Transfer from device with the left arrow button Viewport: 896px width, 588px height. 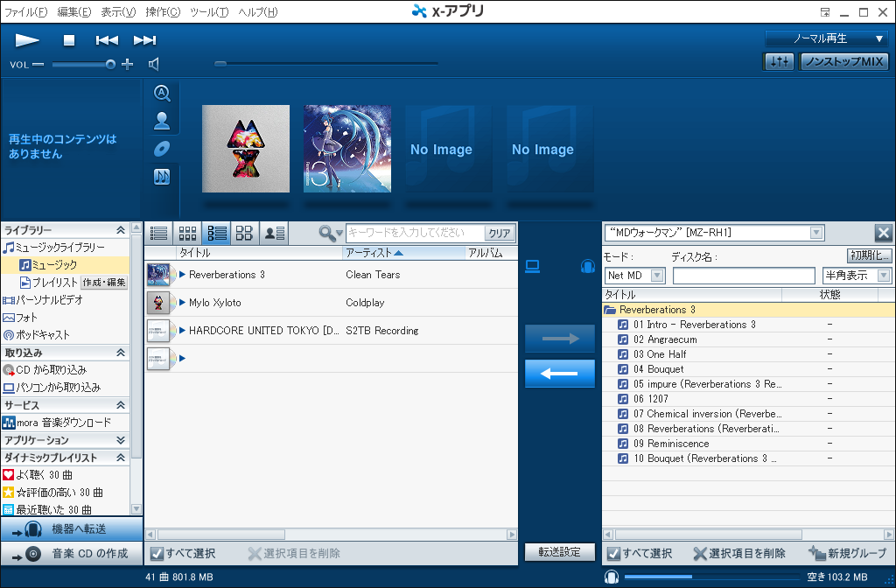click(560, 374)
